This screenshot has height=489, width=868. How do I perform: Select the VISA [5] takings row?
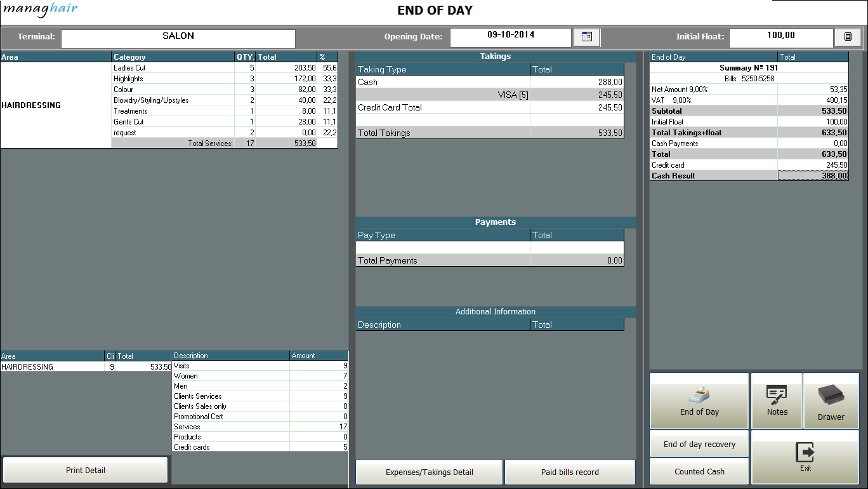pyautogui.click(x=489, y=95)
